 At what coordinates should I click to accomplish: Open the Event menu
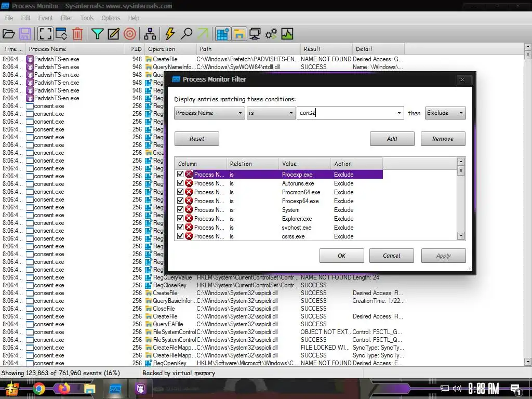(45, 18)
